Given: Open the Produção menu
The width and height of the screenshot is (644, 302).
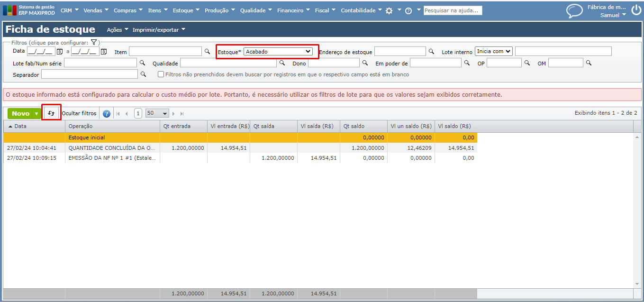Looking at the screenshot, I should pyautogui.click(x=219, y=10).
